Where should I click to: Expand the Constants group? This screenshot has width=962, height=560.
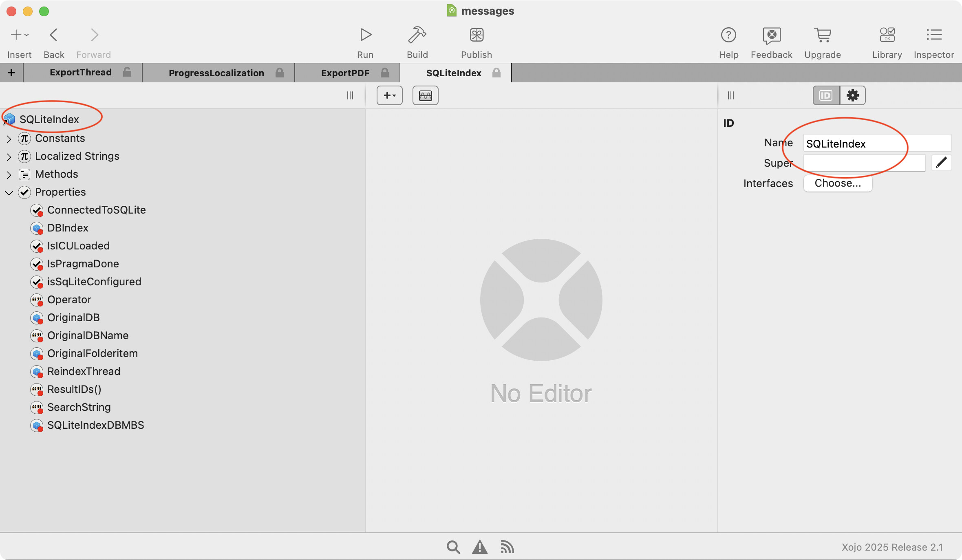coord(9,139)
